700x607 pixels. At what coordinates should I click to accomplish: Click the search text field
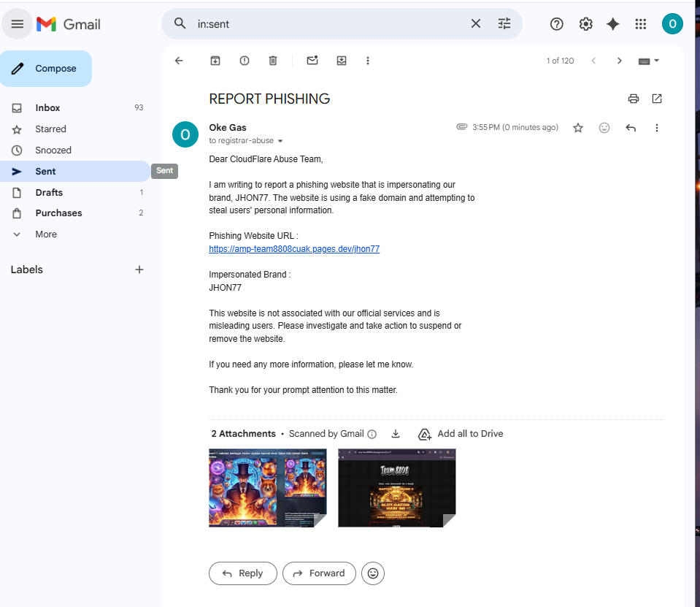click(331, 23)
